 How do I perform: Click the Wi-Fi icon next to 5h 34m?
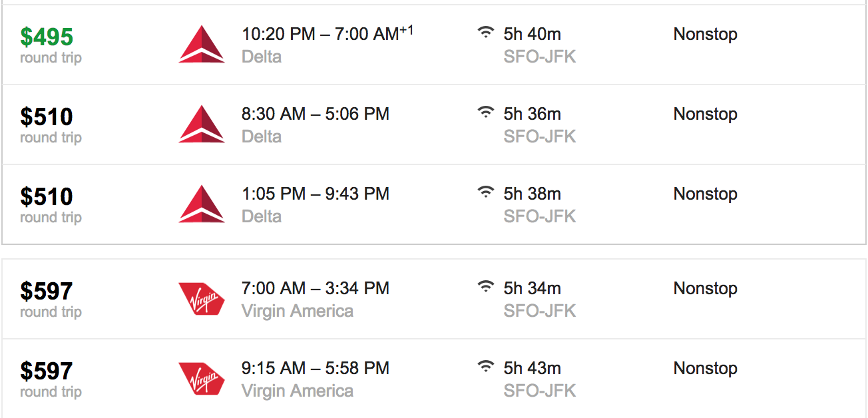[487, 286]
